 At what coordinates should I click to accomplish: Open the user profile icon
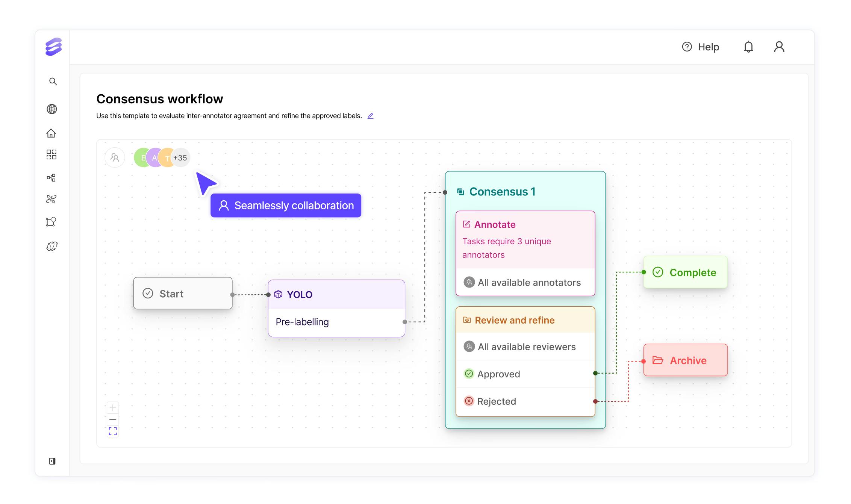tap(779, 47)
